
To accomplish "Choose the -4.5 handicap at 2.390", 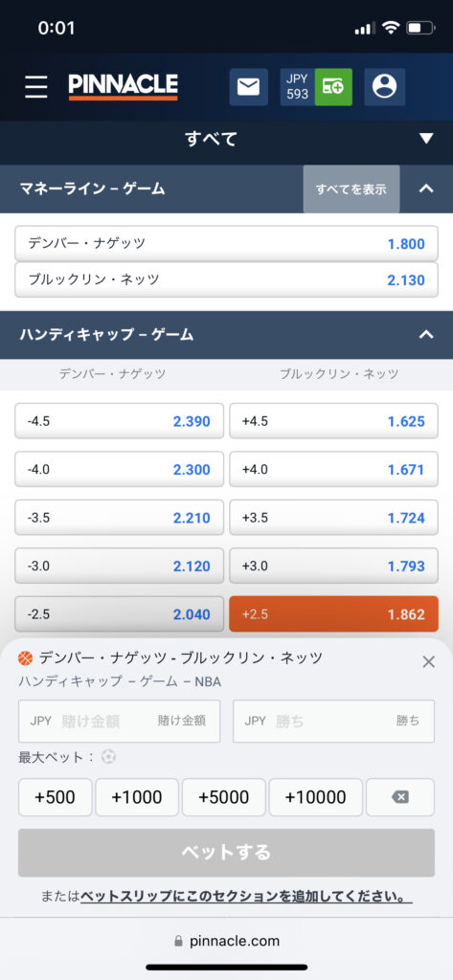I will [x=119, y=421].
